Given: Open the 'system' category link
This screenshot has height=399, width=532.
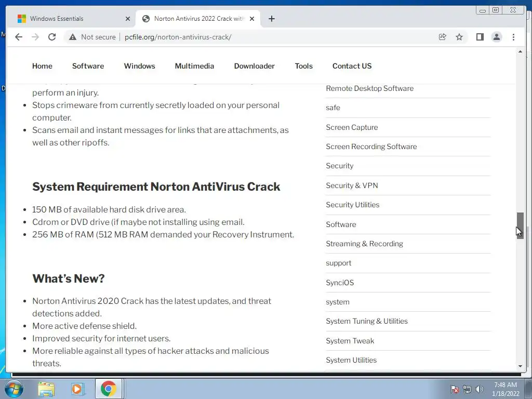Looking at the screenshot, I should click(x=338, y=302).
